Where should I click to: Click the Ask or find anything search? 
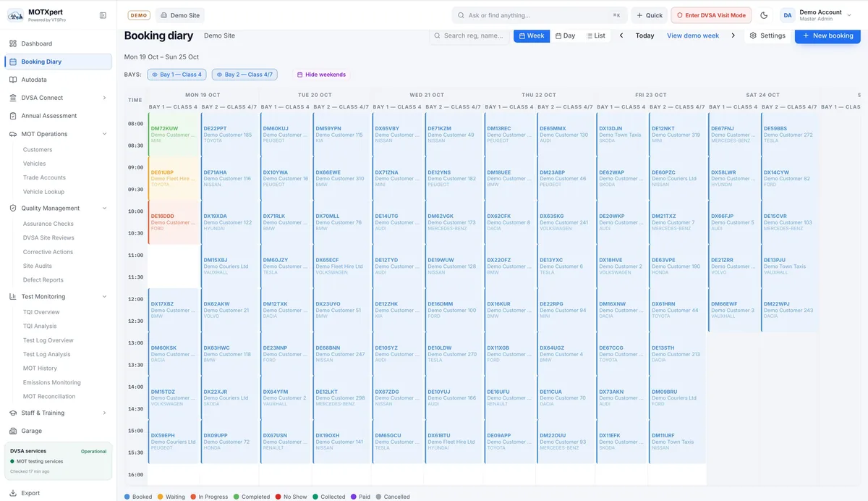540,15
